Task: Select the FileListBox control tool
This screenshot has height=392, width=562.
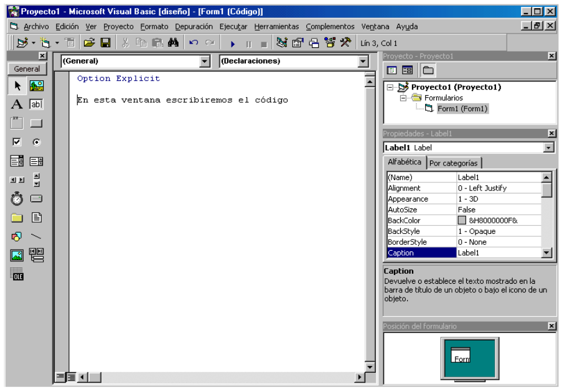Action: click(36, 218)
